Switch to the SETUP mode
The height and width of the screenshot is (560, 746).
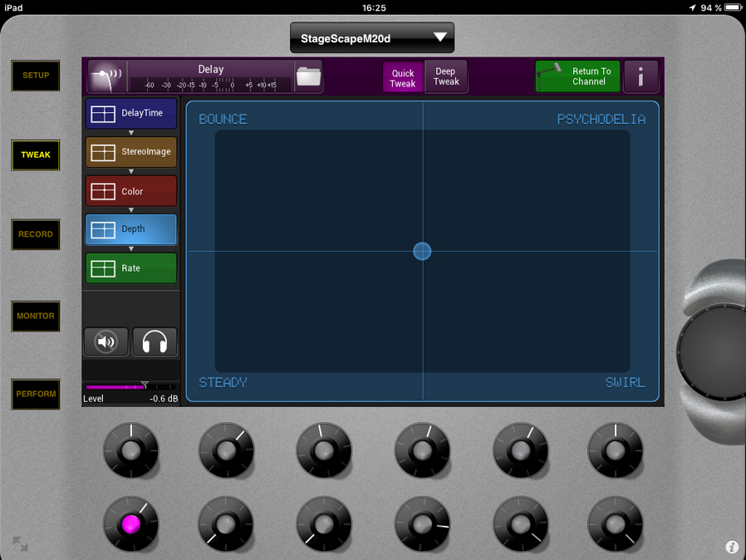point(36,76)
